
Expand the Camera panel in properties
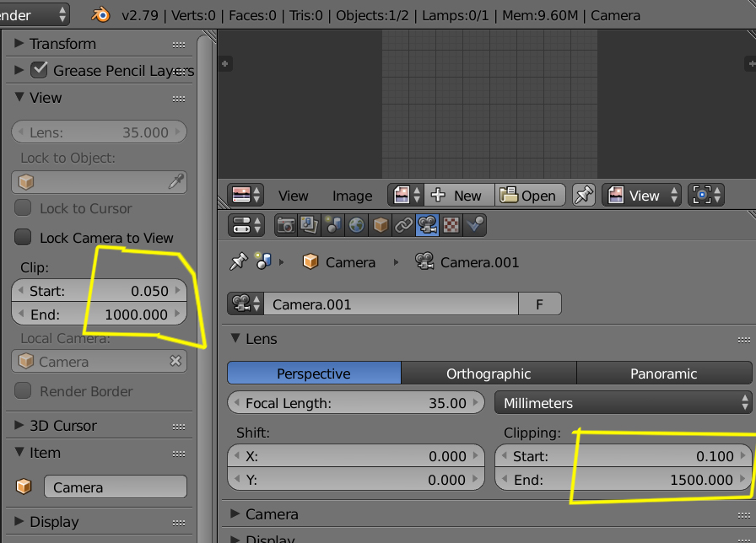click(235, 513)
